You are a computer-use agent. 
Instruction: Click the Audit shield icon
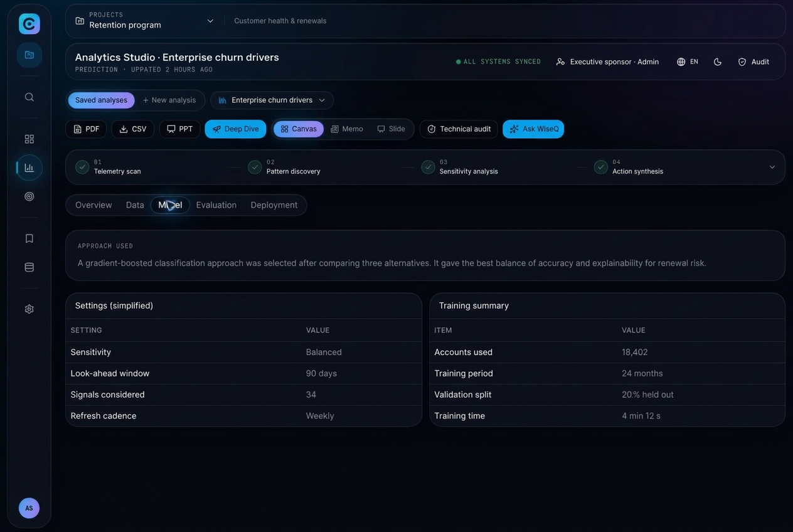pos(742,62)
